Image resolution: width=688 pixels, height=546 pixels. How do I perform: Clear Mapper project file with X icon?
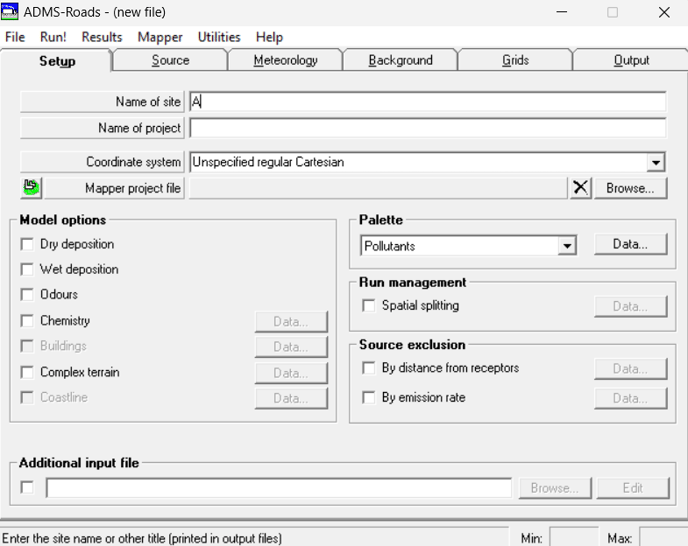tap(581, 187)
